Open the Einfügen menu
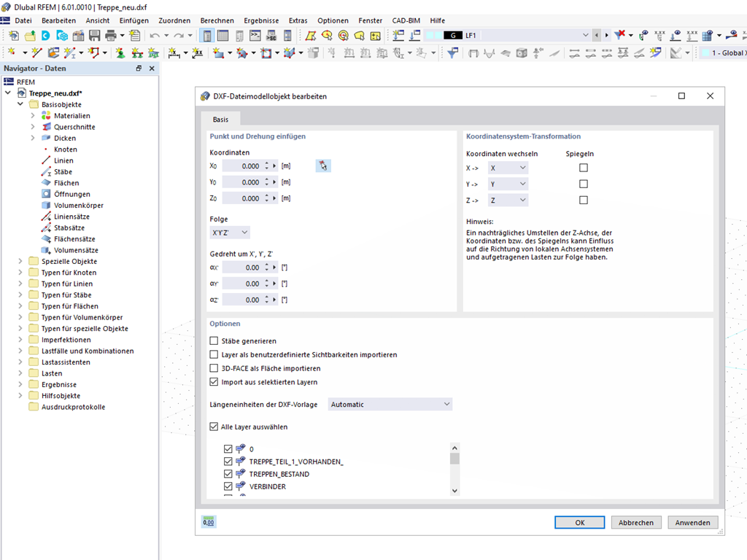 (134, 20)
